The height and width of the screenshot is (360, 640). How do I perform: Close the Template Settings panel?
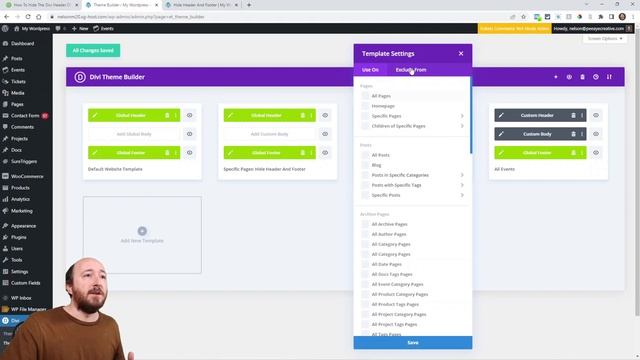461,53
